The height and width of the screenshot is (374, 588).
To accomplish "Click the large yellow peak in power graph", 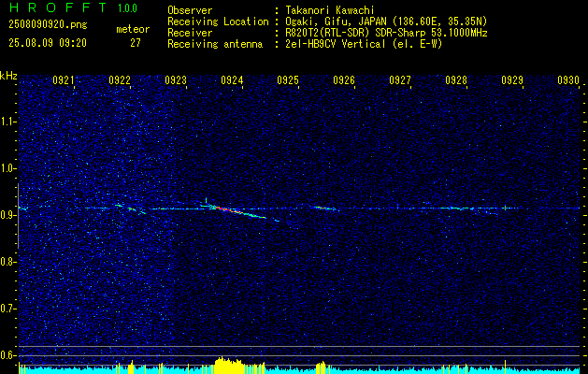I will [x=229, y=365].
